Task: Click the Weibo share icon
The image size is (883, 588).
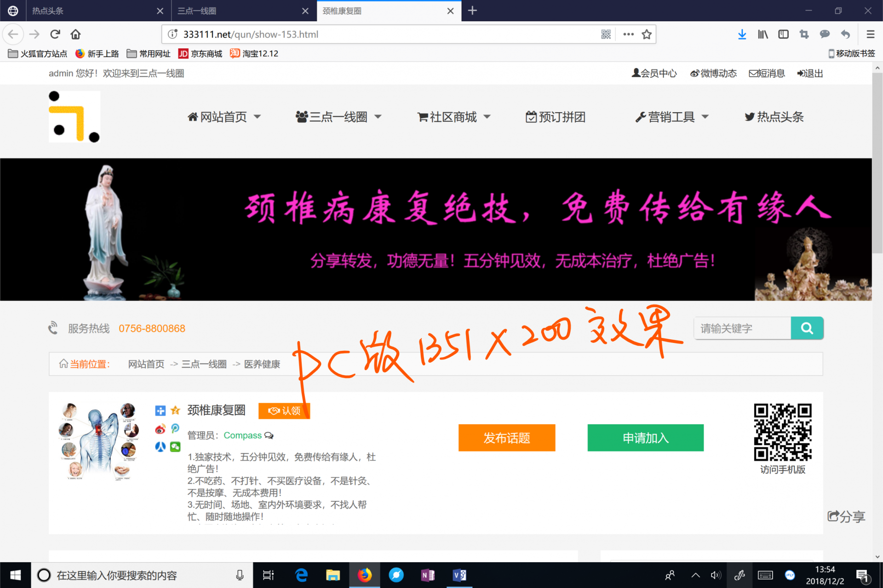Action: [x=160, y=429]
